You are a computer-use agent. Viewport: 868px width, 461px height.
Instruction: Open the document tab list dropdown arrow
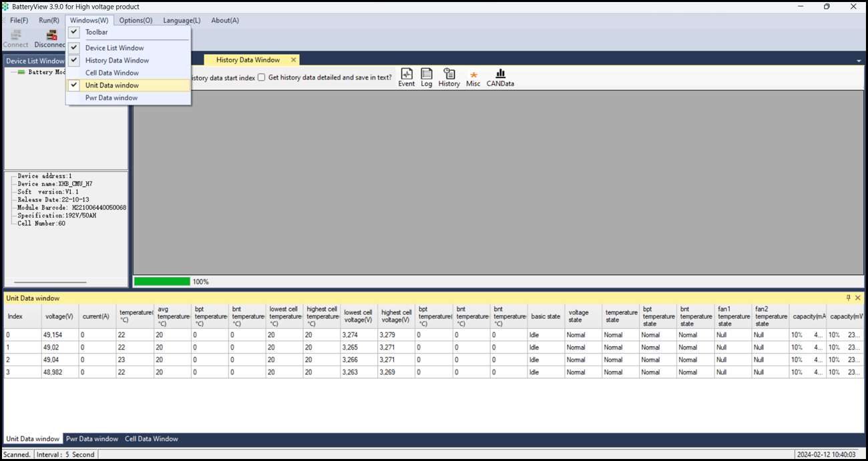[x=859, y=61]
